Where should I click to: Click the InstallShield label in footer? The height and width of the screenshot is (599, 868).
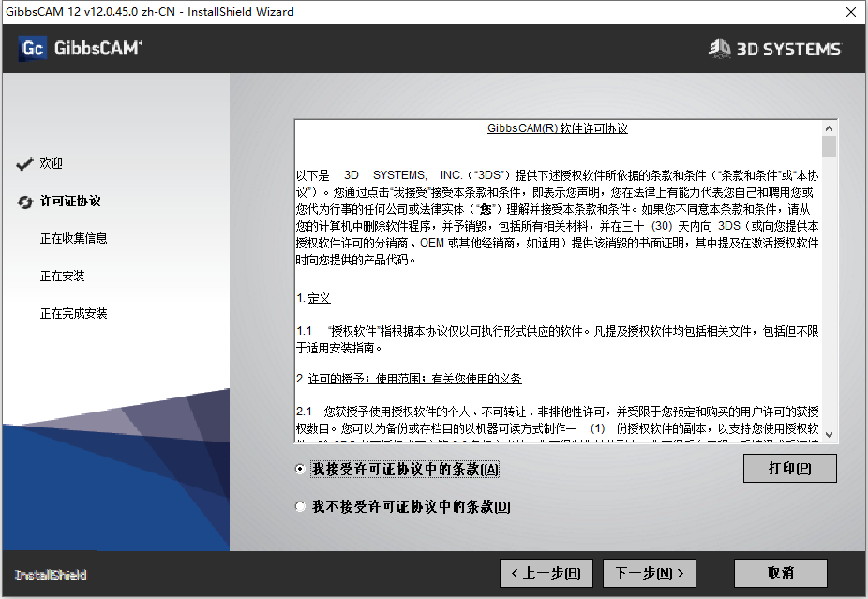click(x=51, y=576)
